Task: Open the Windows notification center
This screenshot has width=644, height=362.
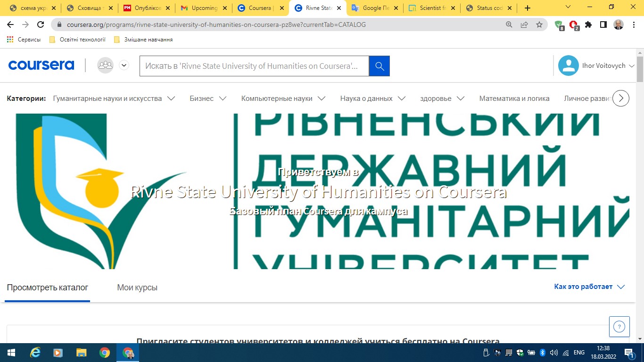Action: tap(629, 353)
